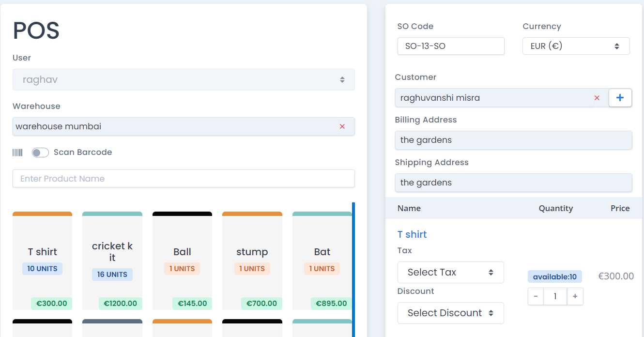The image size is (644, 337).
Task: Toggle the Scan Barcode switch
Action: [40, 153]
